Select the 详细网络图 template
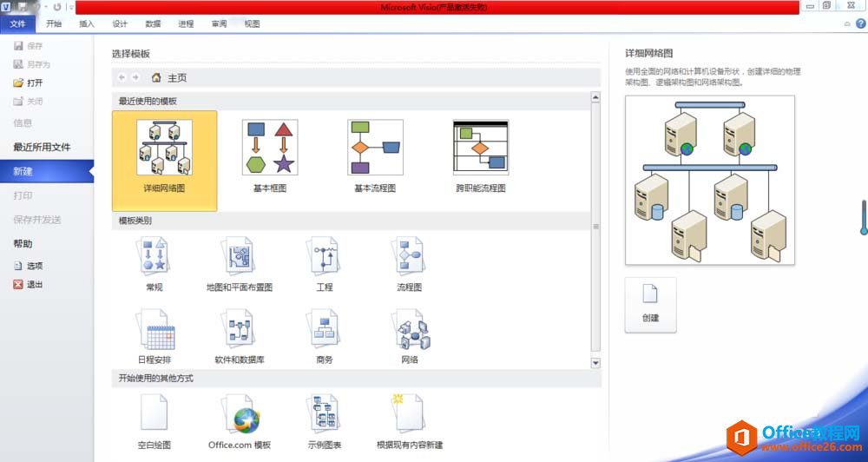Screen dimensions: 868x462 (164, 161)
